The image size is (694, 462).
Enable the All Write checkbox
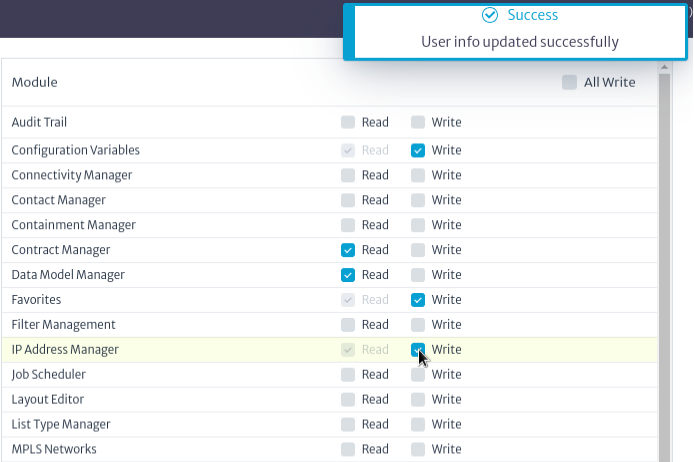(x=569, y=82)
